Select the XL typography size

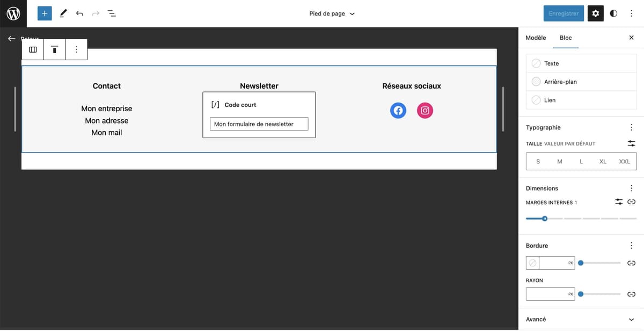pos(603,161)
